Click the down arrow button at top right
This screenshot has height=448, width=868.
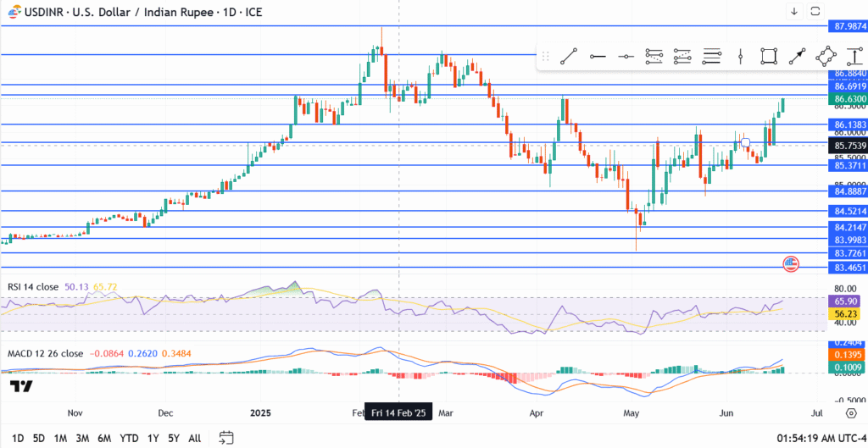794,11
